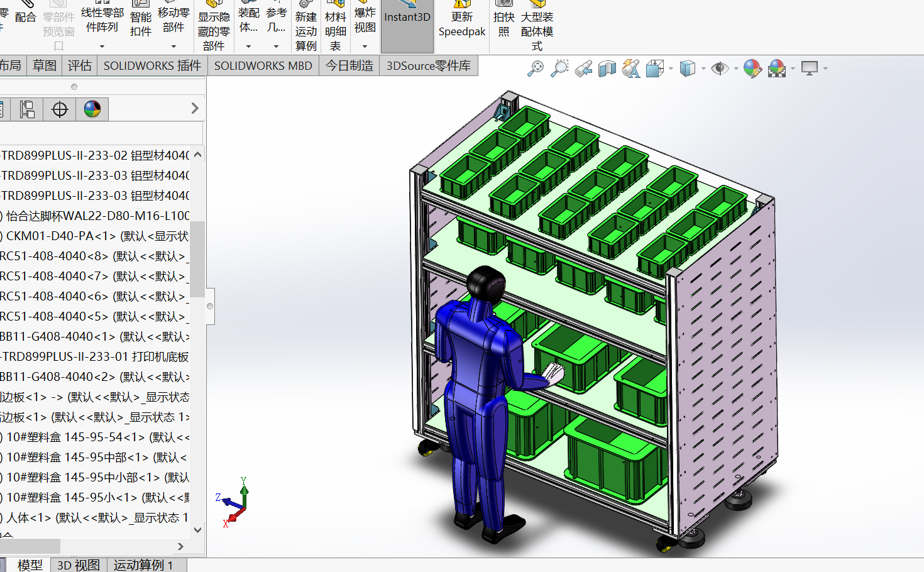Click the 材料明细表 button
The image size is (924, 572).
click(336, 26)
